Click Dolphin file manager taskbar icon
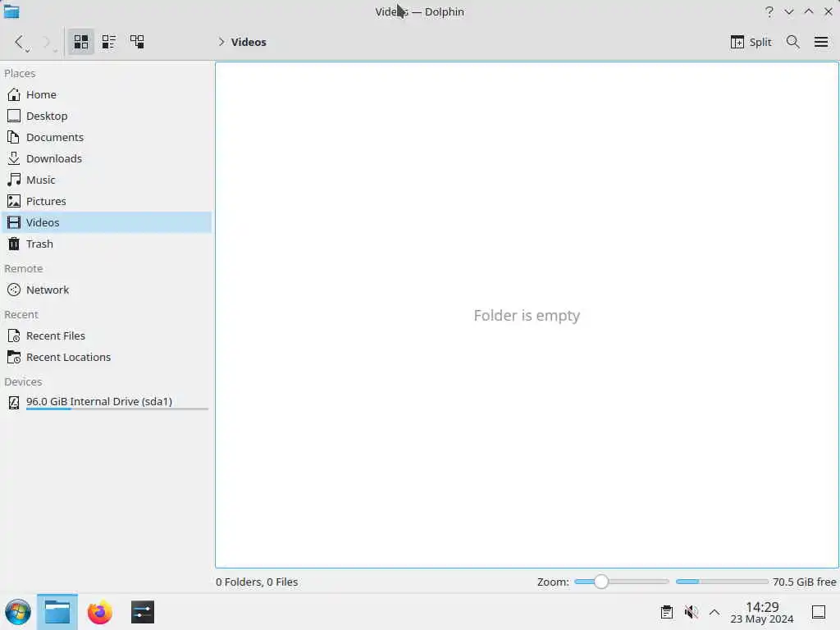 57,612
